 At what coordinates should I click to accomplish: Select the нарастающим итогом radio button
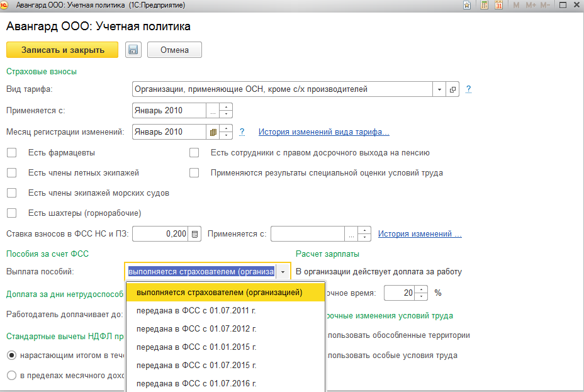(11, 356)
